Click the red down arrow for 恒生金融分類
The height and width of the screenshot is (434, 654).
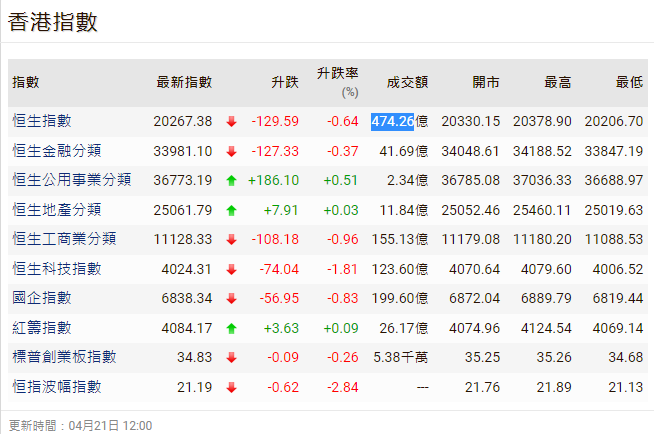pos(231,152)
